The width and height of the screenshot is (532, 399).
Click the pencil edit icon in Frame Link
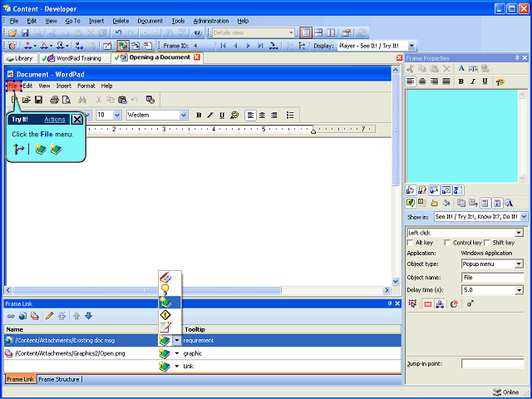pos(49,316)
